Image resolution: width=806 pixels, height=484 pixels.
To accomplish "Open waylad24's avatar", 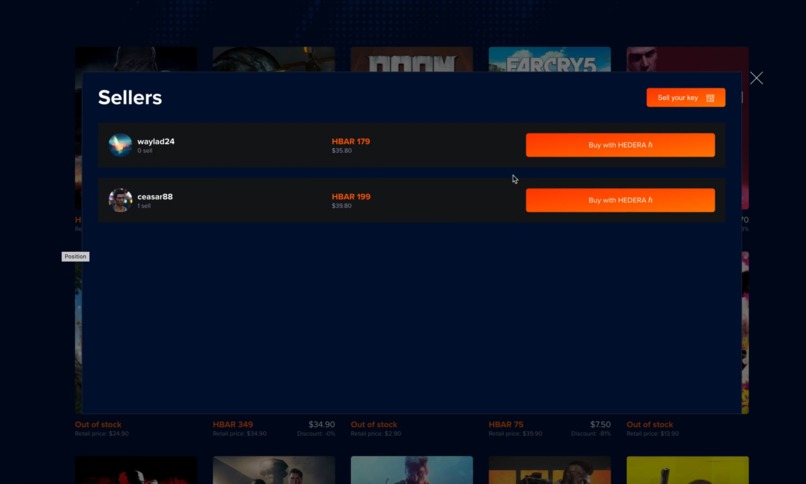I will click(x=120, y=145).
